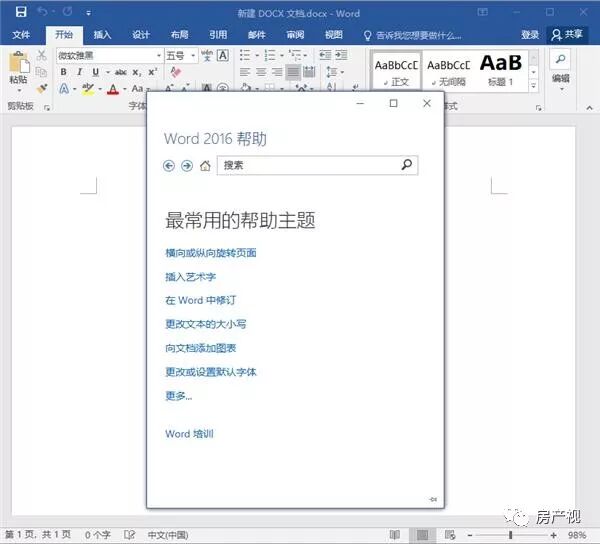600x544 pixels.
Task: Click the distributed alignment icon
Action: click(309, 72)
